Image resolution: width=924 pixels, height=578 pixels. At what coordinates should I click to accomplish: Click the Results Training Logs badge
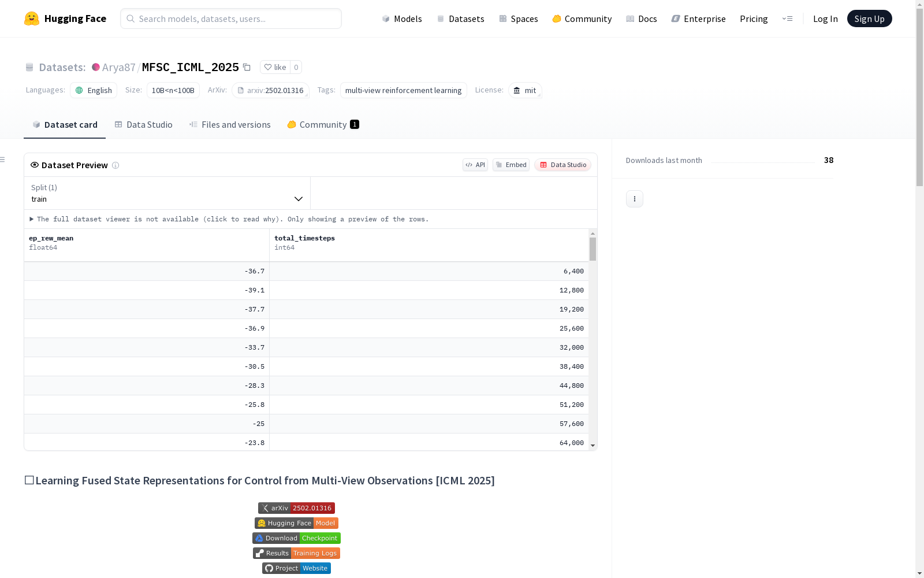click(x=296, y=553)
